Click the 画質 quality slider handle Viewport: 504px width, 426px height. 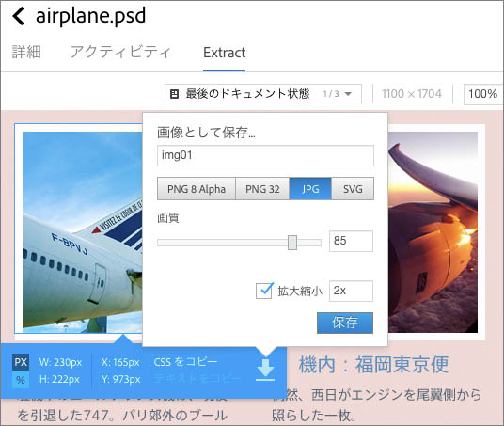tap(292, 242)
